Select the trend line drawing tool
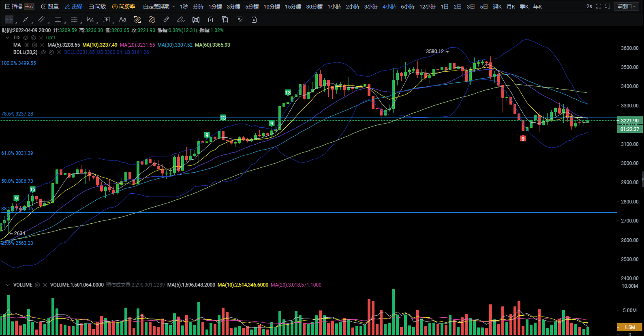This screenshot has height=336, width=644. pos(25,19)
